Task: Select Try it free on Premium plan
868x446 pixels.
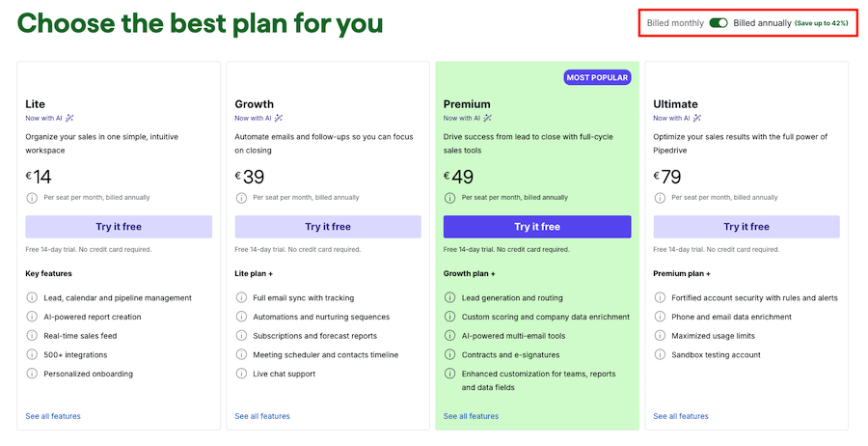Action: click(537, 227)
